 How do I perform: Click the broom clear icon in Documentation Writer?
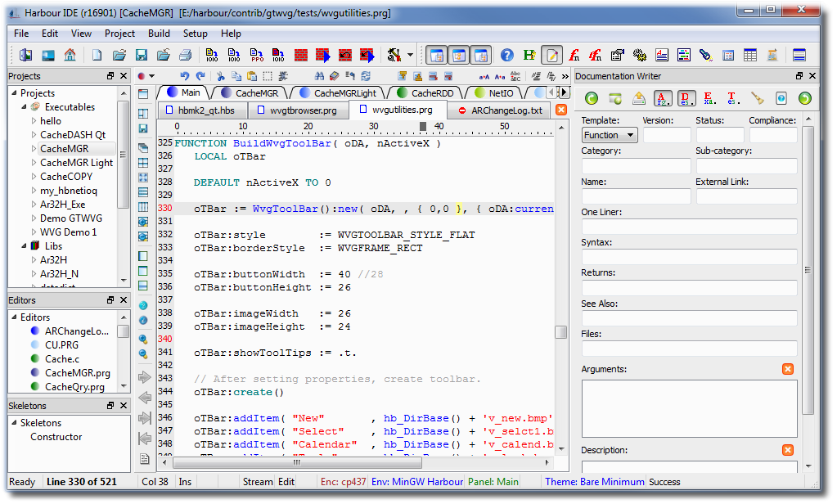pyautogui.click(x=758, y=98)
